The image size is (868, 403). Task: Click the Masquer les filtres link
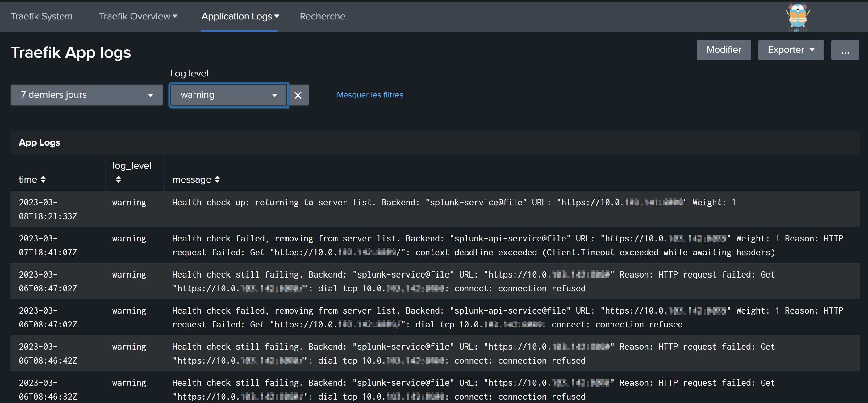(x=370, y=95)
